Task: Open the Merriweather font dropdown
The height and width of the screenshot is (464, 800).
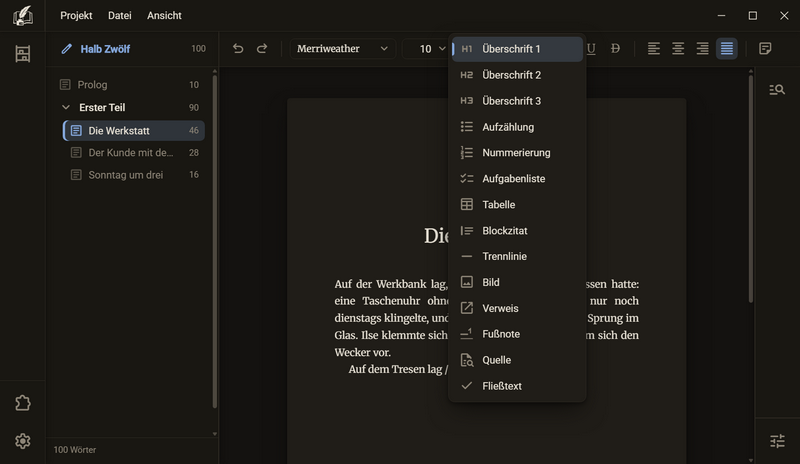Action: click(342, 48)
